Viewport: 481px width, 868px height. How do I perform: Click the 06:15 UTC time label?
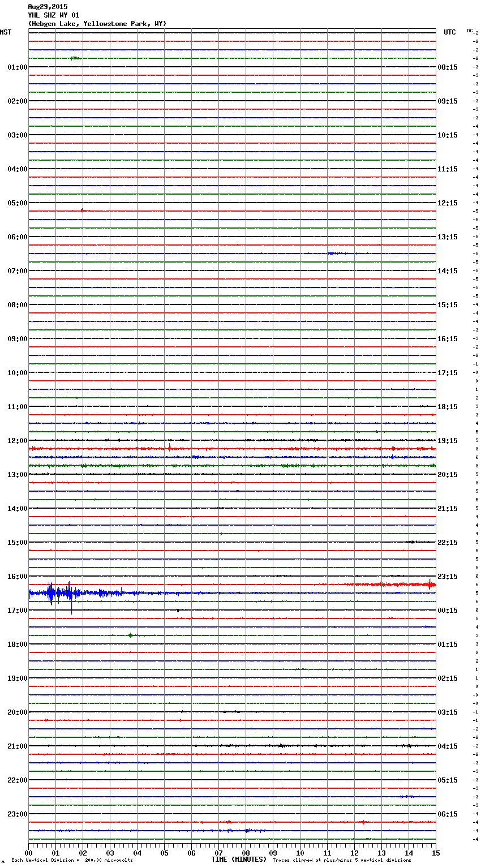[448, 814]
